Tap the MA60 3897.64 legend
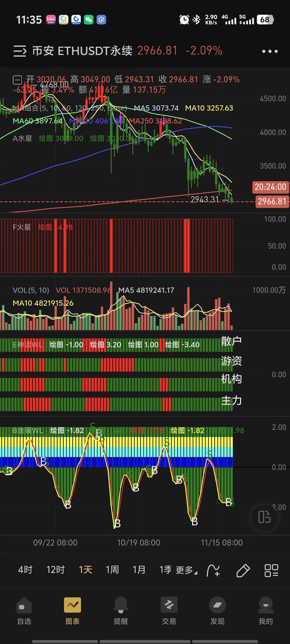Viewport: 290px width, 644px height. 38,121
